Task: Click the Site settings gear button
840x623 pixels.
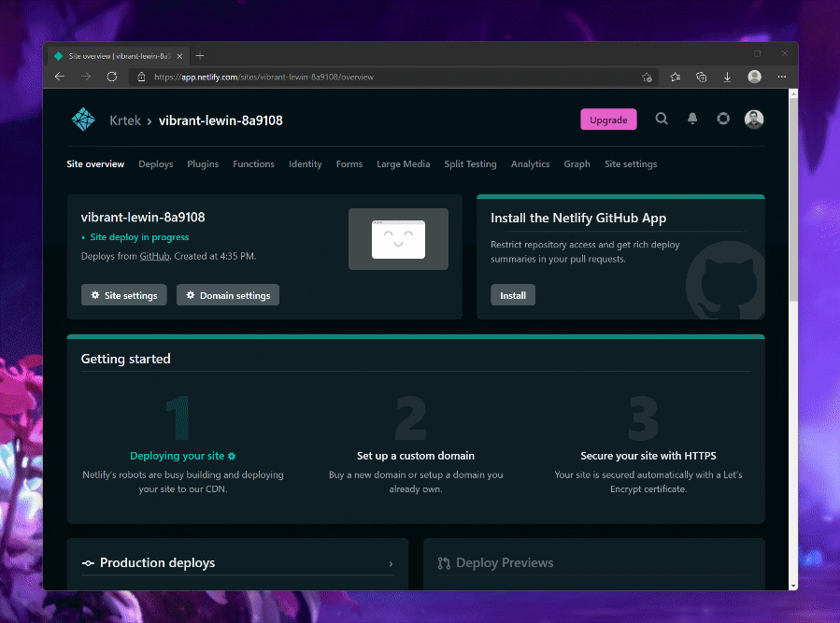Action: point(123,295)
